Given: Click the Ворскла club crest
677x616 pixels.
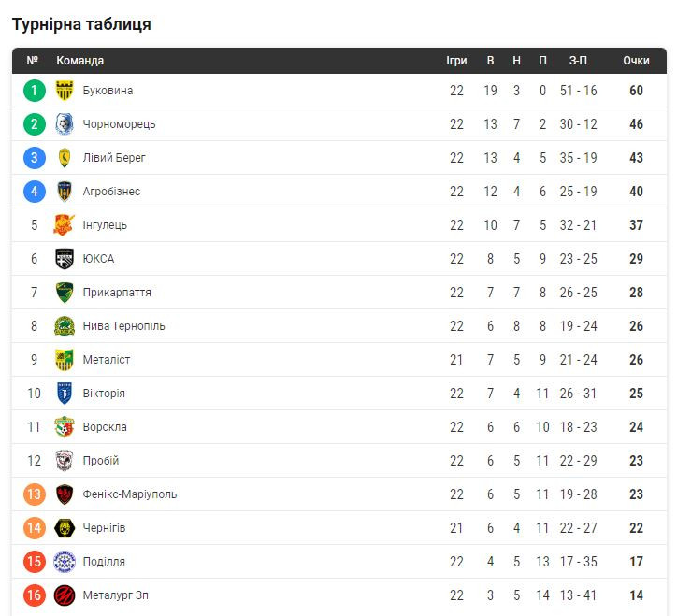Looking at the screenshot, I should pos(65,427).
